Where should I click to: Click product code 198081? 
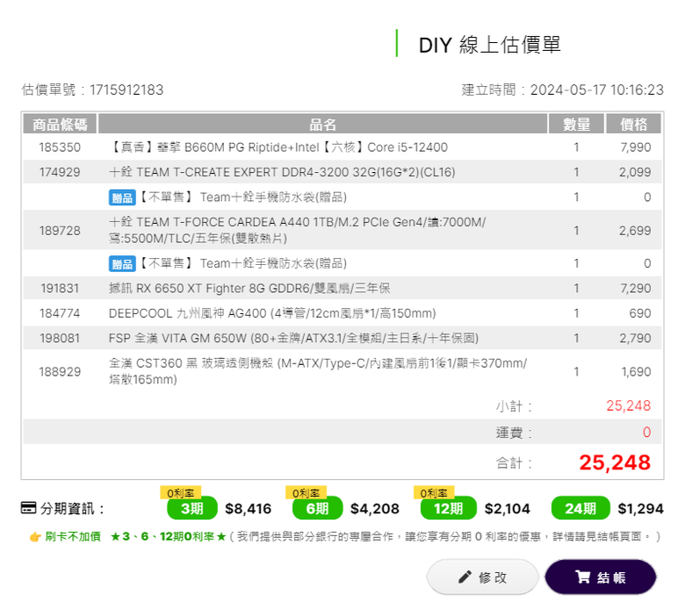click(60, 338)
